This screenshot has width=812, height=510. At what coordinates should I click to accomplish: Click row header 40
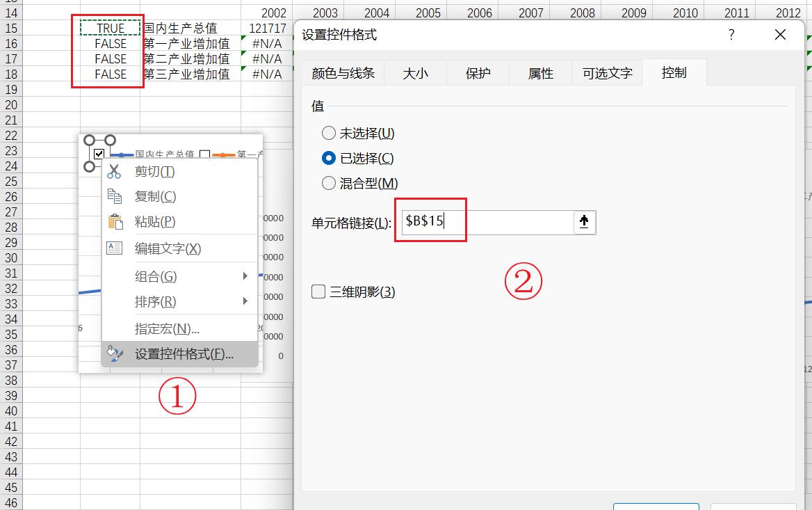tap(11, 411)
